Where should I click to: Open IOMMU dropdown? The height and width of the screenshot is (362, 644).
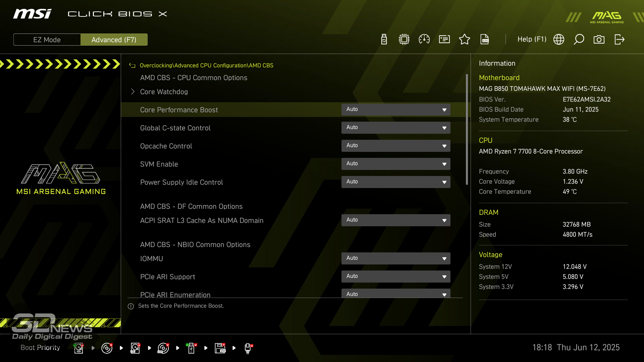coord(396,258)
